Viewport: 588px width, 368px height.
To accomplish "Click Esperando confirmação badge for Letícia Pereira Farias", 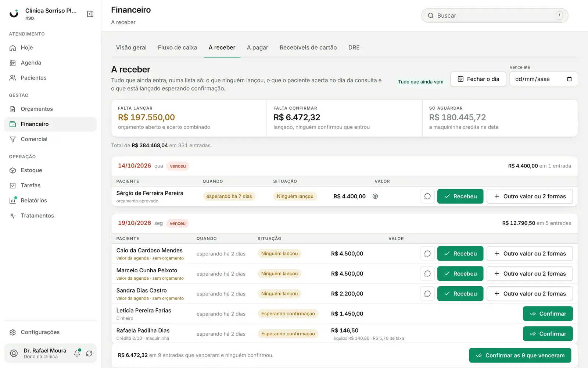I will [x=288, y=314].
